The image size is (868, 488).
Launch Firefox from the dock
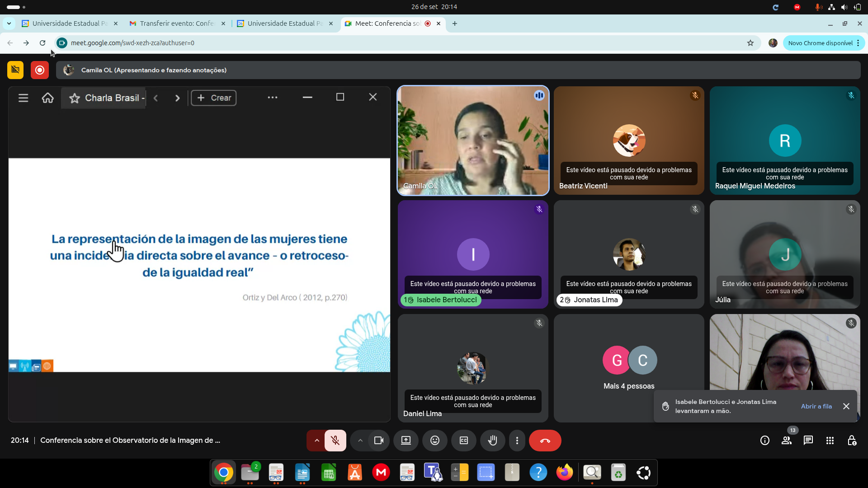564,473
